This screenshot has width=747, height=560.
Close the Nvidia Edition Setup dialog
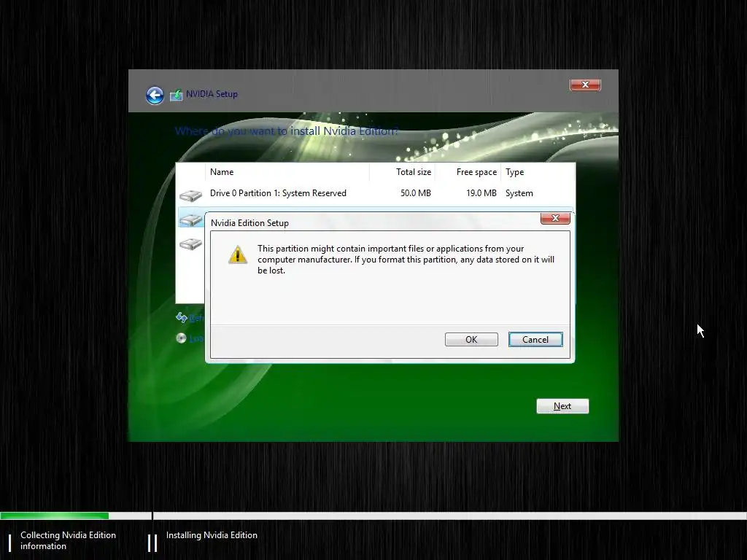coord(555,218)
